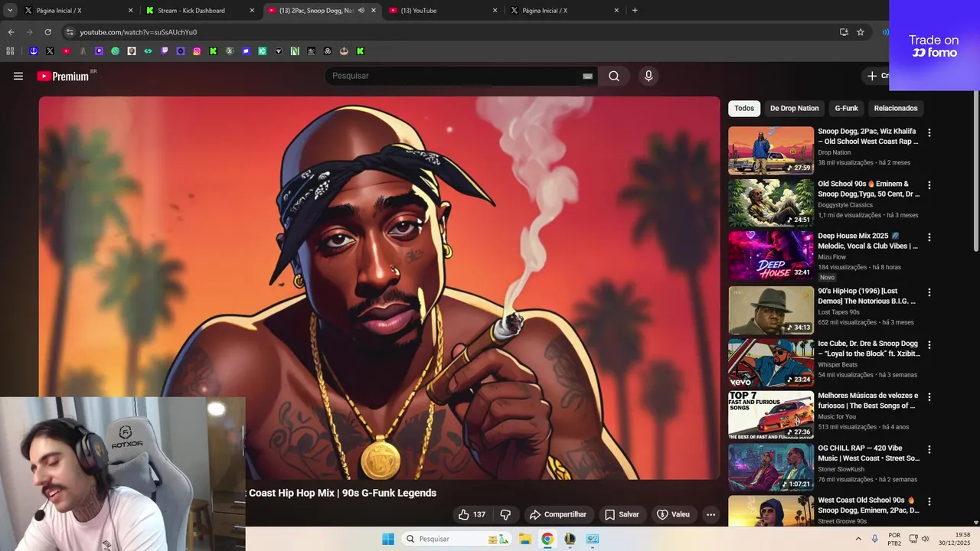The image size is (980, 551).
Task: Select the Relacionados filter chip
Action: 896,109
